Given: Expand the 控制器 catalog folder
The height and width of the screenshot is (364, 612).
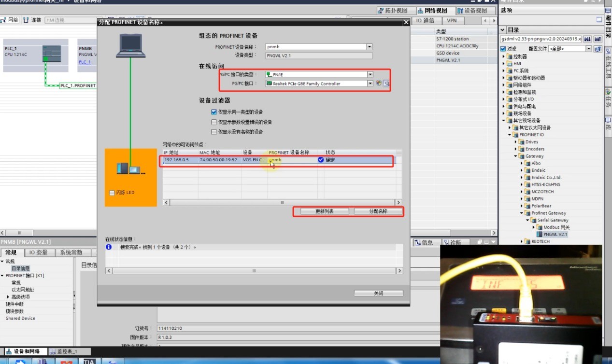Looking at the screenshot, I should pos(504,56).
